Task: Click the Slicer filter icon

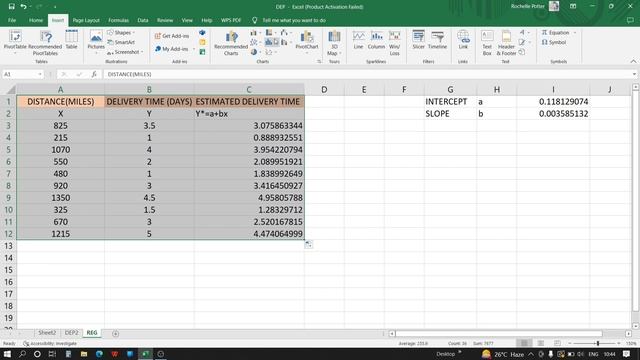Action: (x=418, y=40)
